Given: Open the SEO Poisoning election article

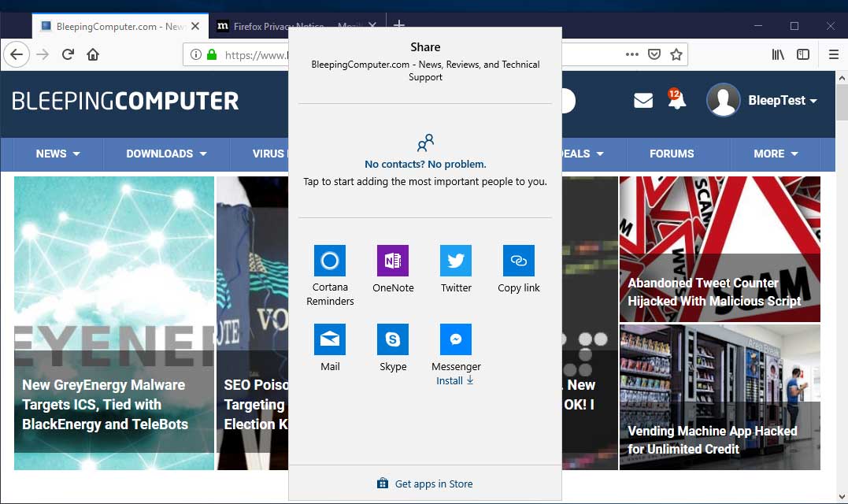Looking at the screenshot, I should pos(253,323).
